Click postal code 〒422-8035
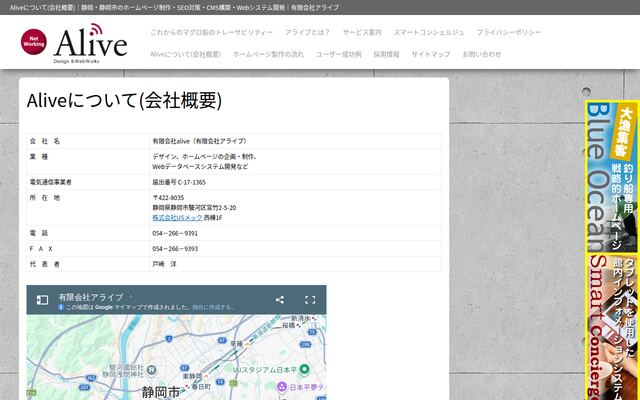This screenshot has height=400, width=640. pyautogui.click(x=168, y=198)
